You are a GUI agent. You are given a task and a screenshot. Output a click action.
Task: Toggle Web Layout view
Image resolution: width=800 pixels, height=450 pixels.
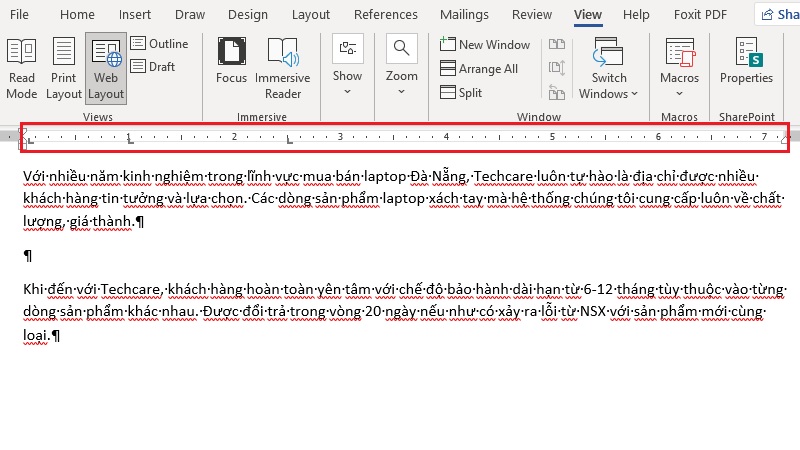106,69
